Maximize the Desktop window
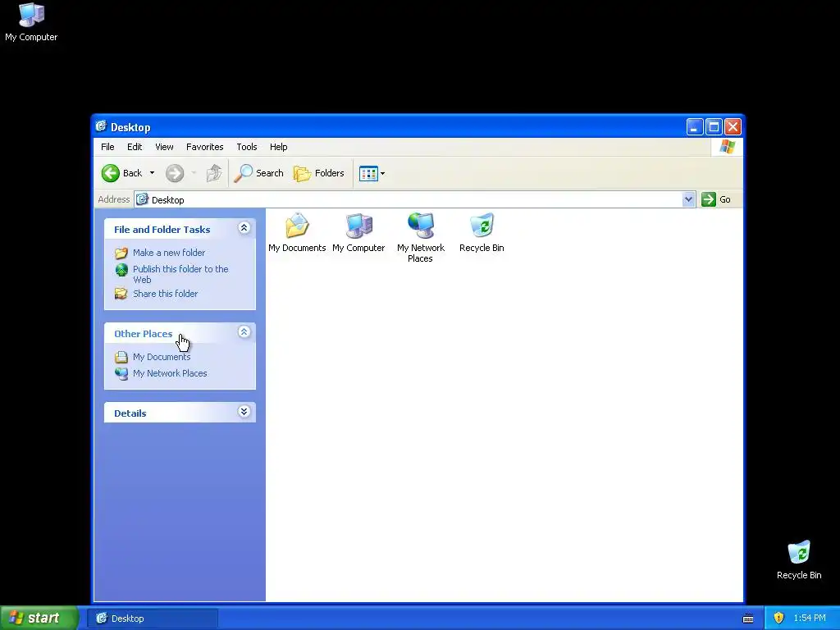 click(x=714, y=127)
